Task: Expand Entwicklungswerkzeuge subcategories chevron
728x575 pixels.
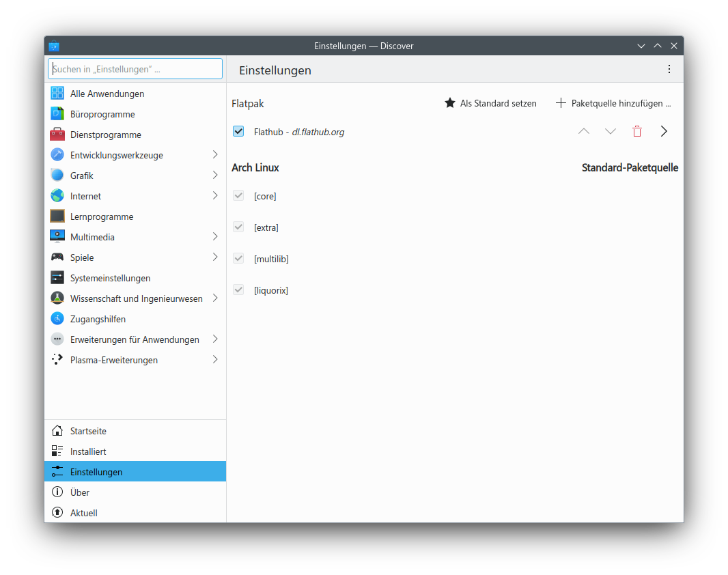Action: (215, 154)
